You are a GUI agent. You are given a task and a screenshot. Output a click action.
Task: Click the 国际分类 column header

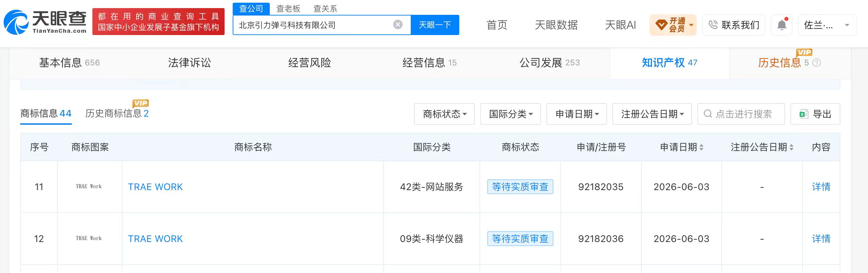pyautogui.click(x=432, y=147)
